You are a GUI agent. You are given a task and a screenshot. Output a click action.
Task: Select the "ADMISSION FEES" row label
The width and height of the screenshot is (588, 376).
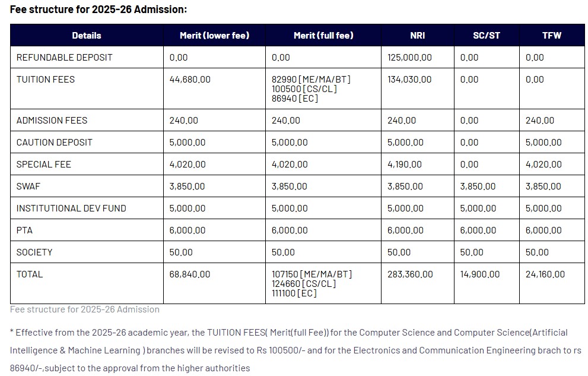click(52, 121)
